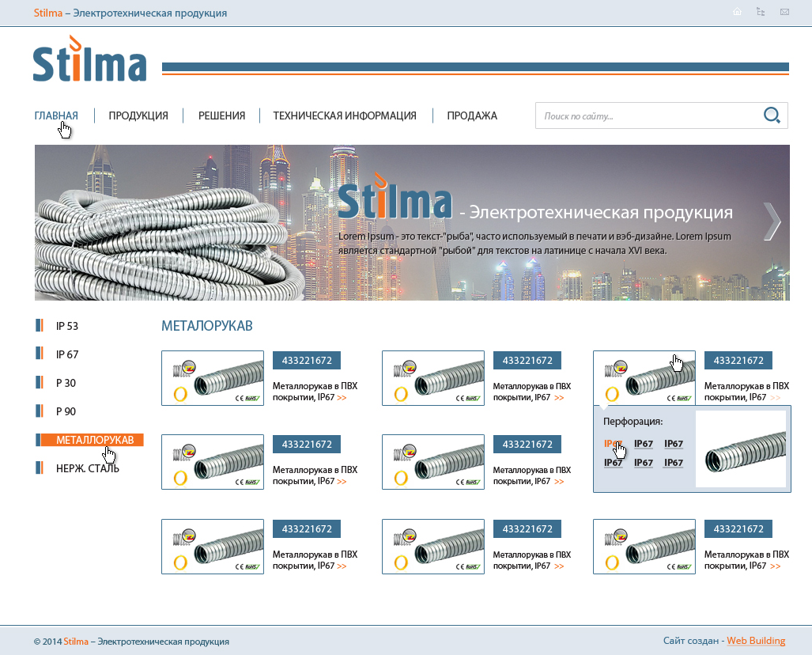812x655 pixels.
Task: Open the ГЛАВНАЯ menu item
Action: coord(56,115)
